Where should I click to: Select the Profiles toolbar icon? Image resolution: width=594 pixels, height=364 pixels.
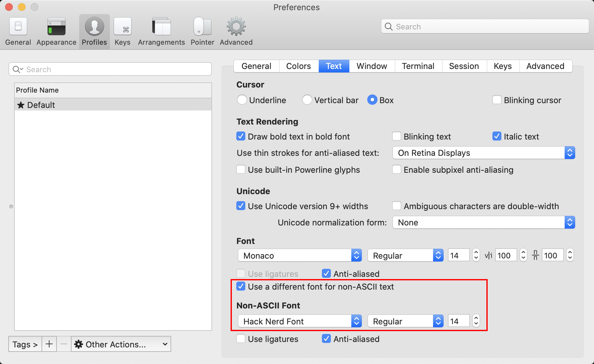point(94,27)
